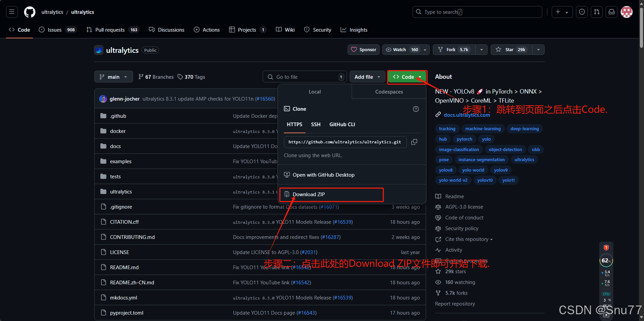Open the pull requests icon in header
The width and height of the screenshot is (644, 321).
tap(597, 12)
